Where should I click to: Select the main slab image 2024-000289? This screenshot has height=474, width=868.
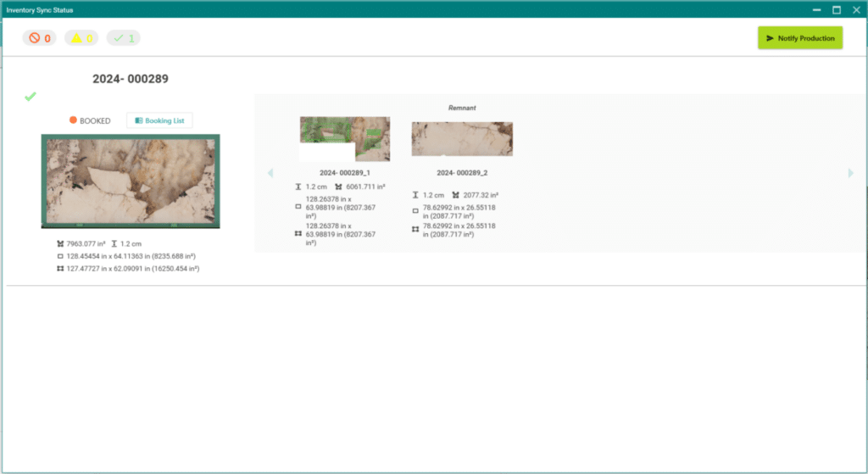(x=131, y=181)
